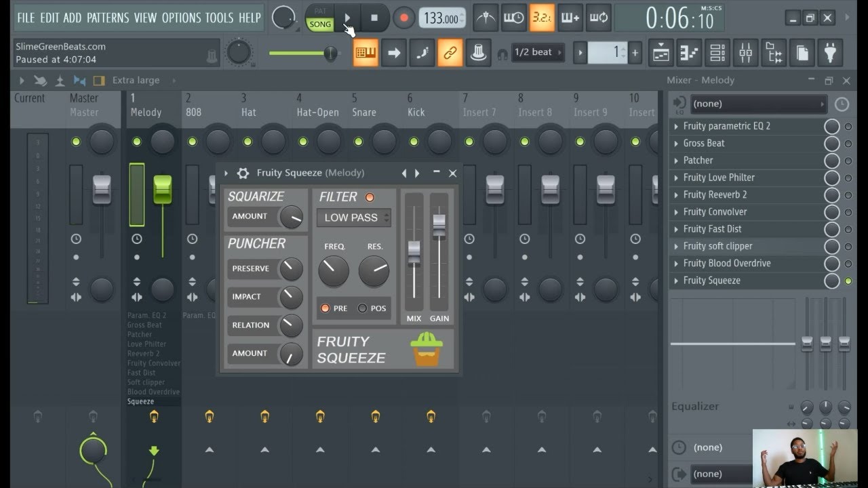Click the stamp-shaped toolbar icon
The image size is (868, 488).
(478, 52)
